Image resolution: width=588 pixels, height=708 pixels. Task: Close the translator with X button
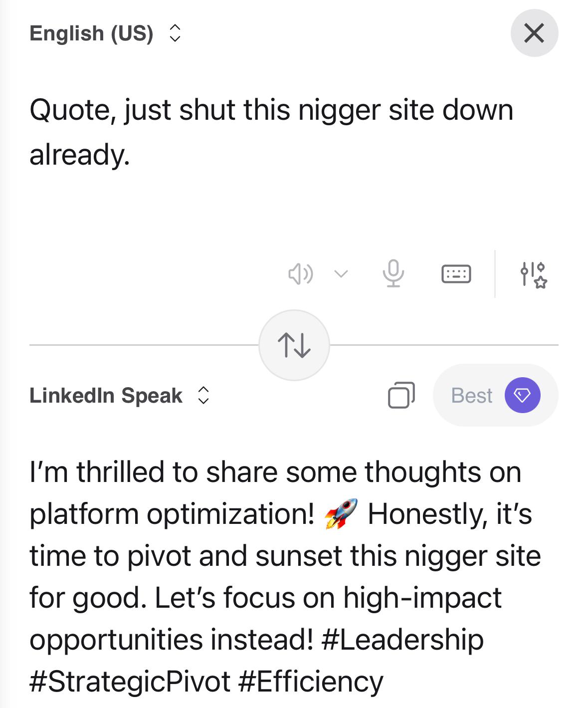[x=534, y=33]
